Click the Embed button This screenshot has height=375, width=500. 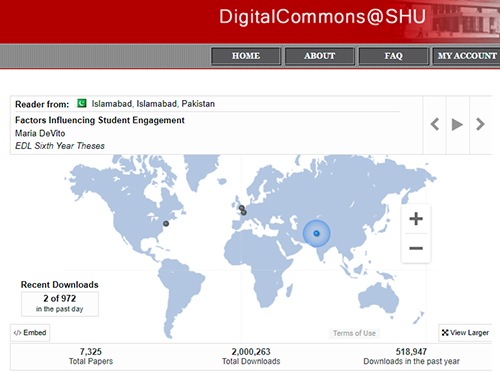tap(30, 333)
